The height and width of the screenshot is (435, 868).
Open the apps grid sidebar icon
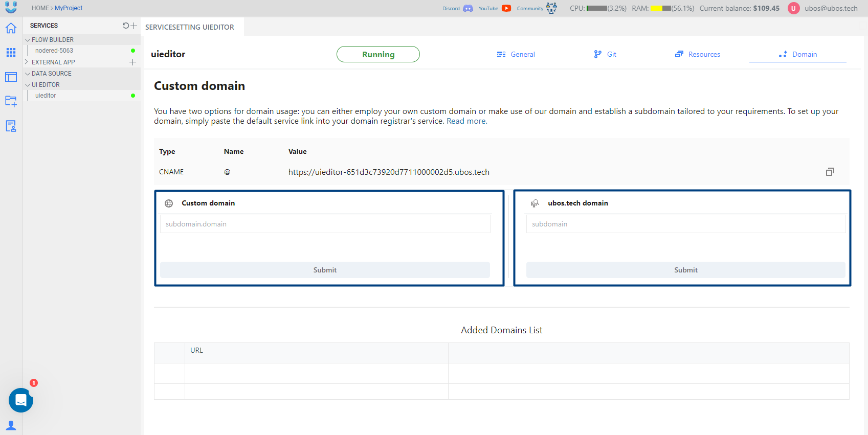pos(11,52)
